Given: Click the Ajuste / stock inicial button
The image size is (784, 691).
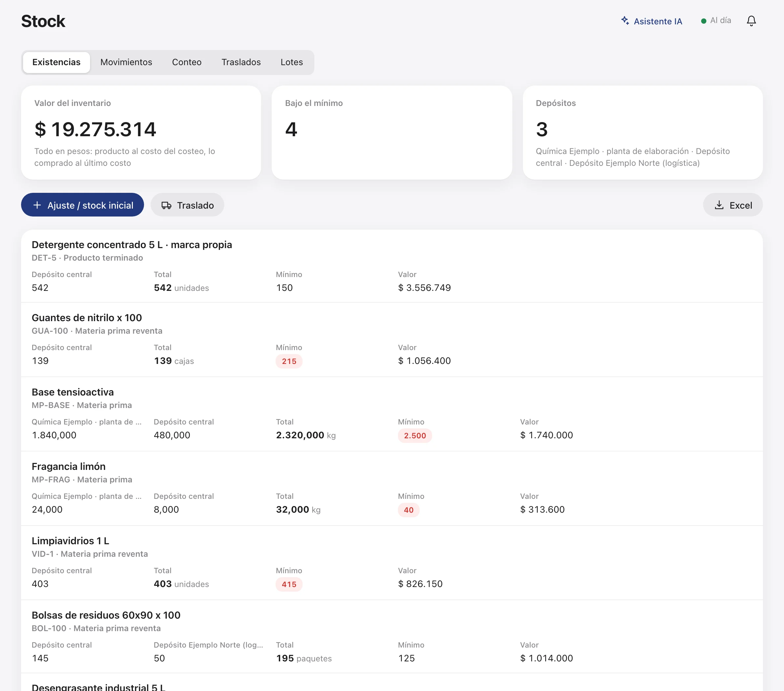Looking at the screenshot, I should 83,205.
